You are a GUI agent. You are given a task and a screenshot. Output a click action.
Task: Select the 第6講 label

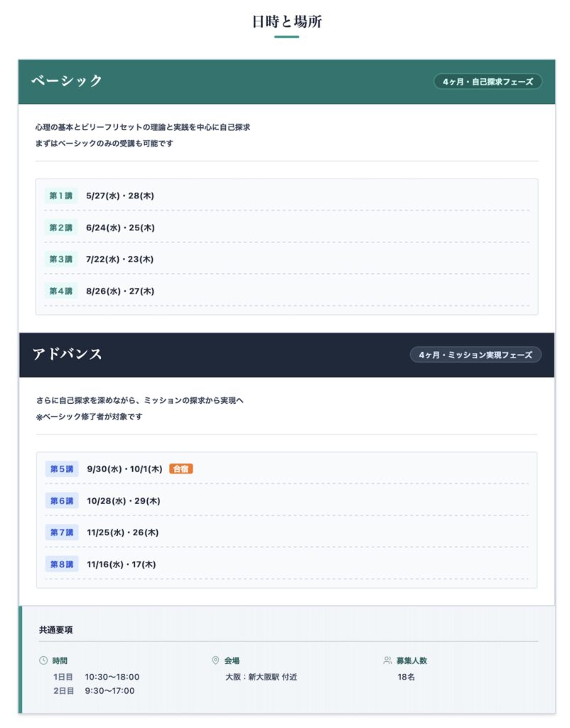(x=62, y=501)
